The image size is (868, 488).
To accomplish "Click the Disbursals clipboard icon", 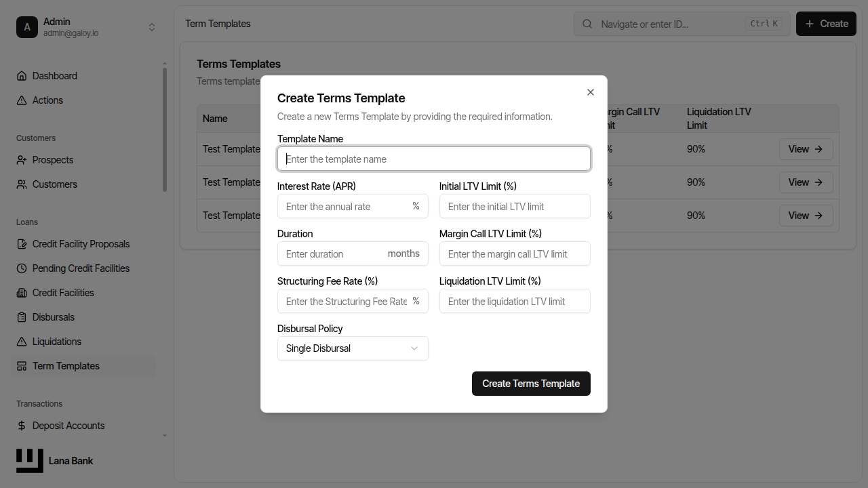I will pyautogui.click(x=22, y=317).
